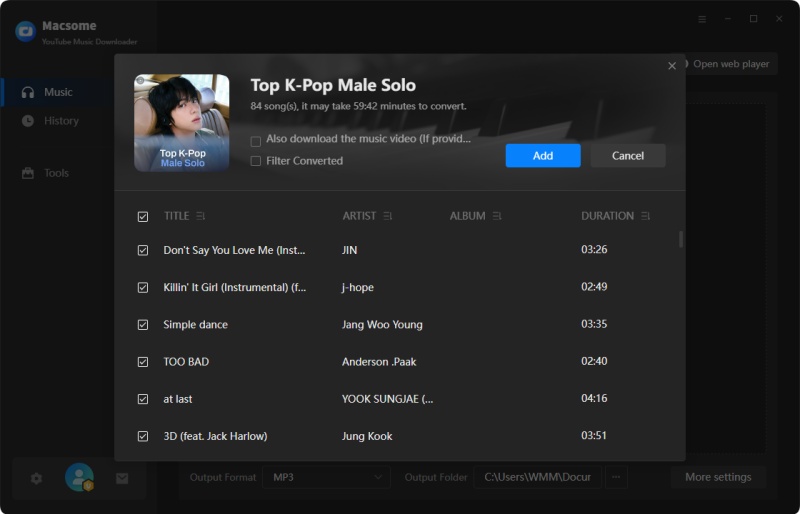Click the ALBUM column header text
Screen dimensions: 800x514
tap(467, 216)
